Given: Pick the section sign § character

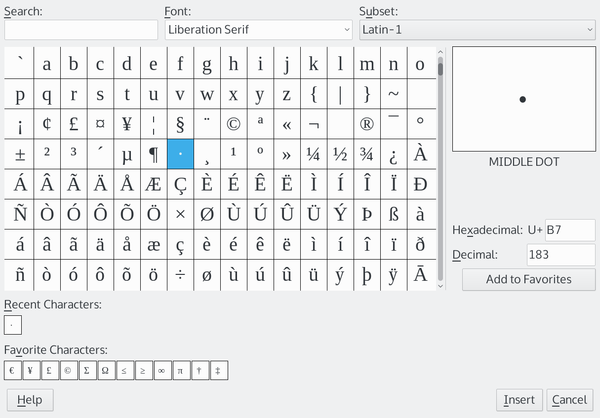Looking at the screenshot, I should click(180, 124).
